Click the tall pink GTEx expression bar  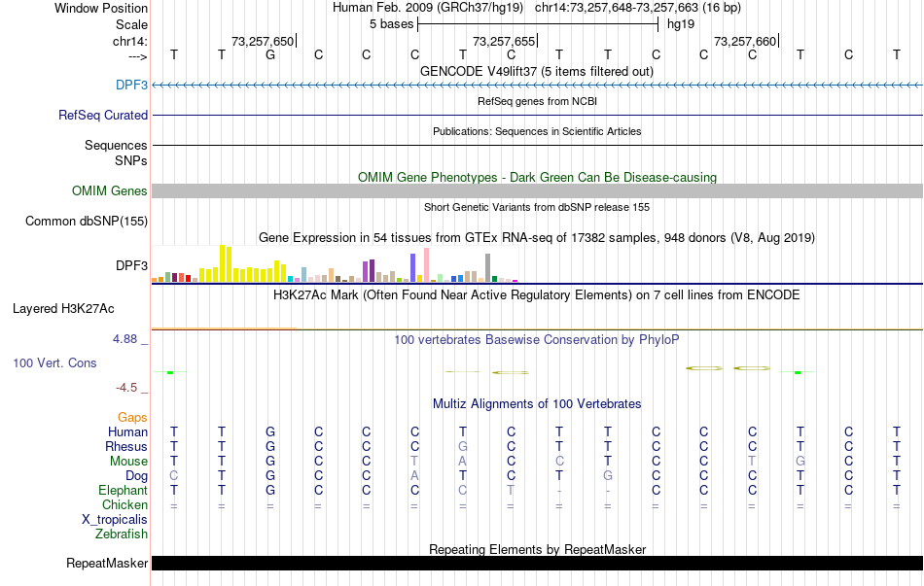[x=426, y=265]
